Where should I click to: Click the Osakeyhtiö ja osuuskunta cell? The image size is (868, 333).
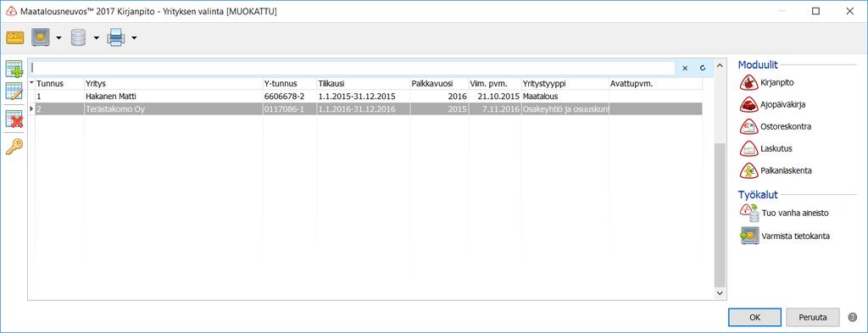point(565,109)
